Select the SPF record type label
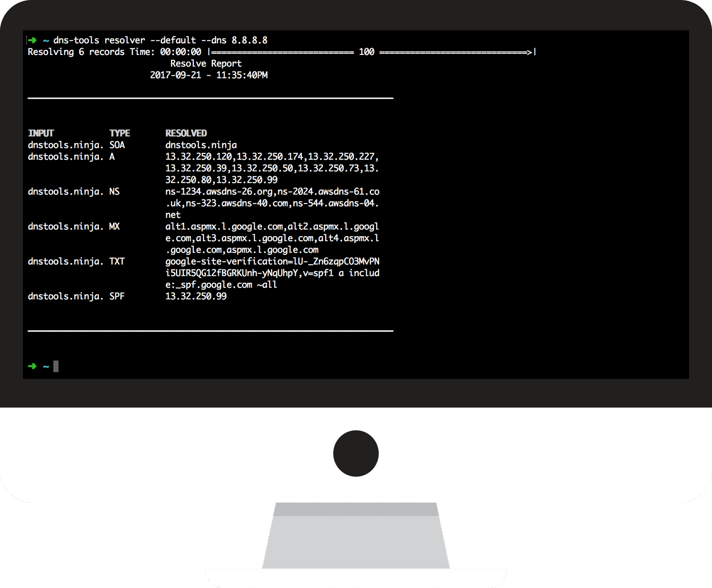Viewport: 712px width, 588px height. pyautogui.click(x=117, y=296)
